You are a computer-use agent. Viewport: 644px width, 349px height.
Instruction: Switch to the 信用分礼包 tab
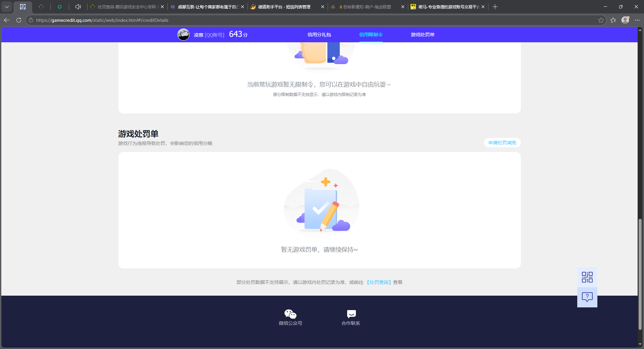pyautogui.click(x=319, y=35)
